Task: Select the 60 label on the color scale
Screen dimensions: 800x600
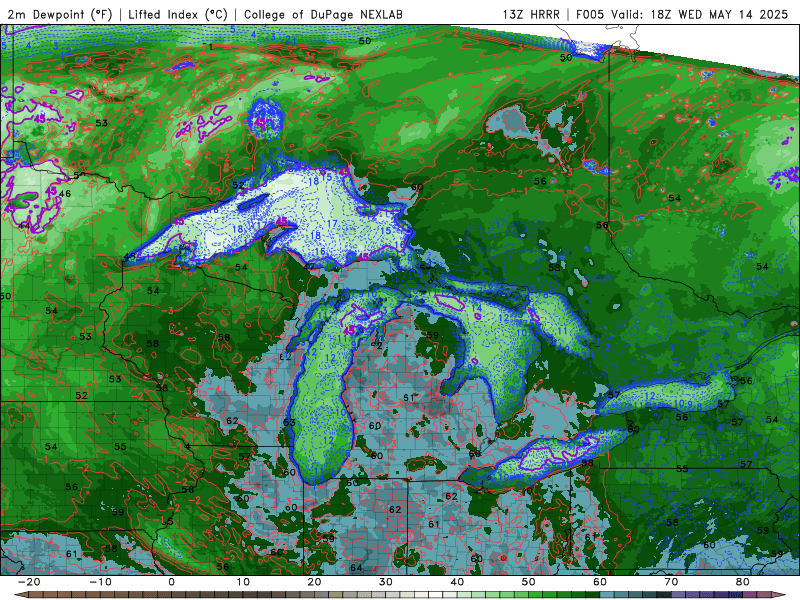Action: (600, 582)
